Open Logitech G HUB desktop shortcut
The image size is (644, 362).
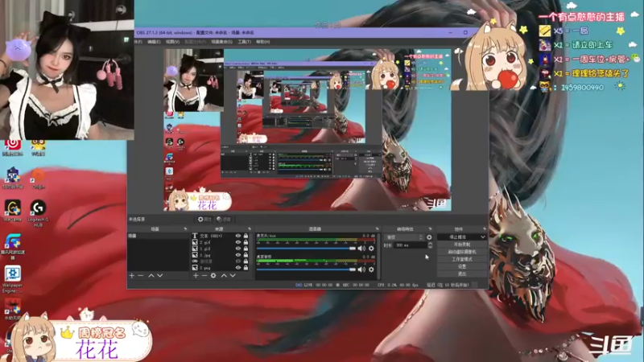[38, 213]
